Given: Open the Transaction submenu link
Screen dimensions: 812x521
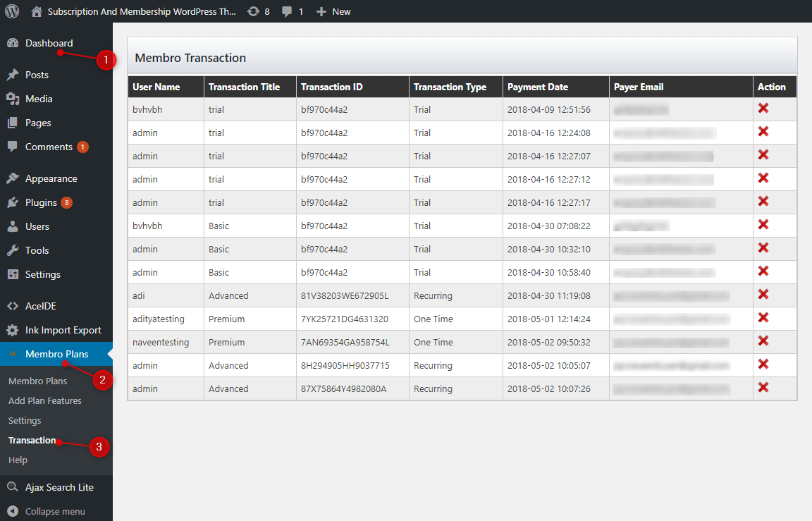Looking at the screenshot, I should coord(32,440).
